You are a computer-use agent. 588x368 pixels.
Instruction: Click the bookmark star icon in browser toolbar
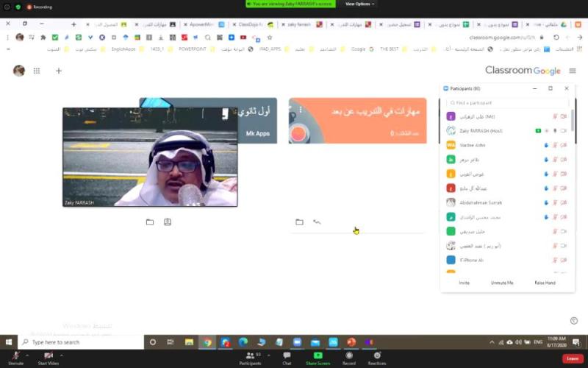click(269, 38)
